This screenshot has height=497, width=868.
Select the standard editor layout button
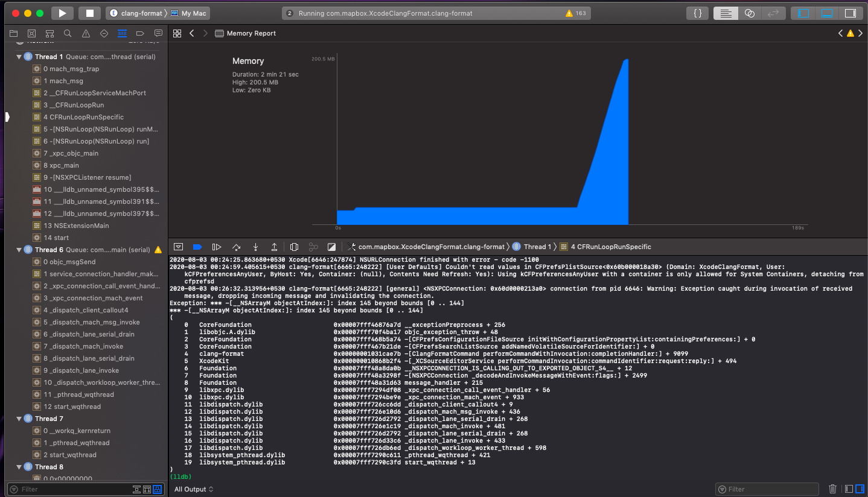coord(726,13)
